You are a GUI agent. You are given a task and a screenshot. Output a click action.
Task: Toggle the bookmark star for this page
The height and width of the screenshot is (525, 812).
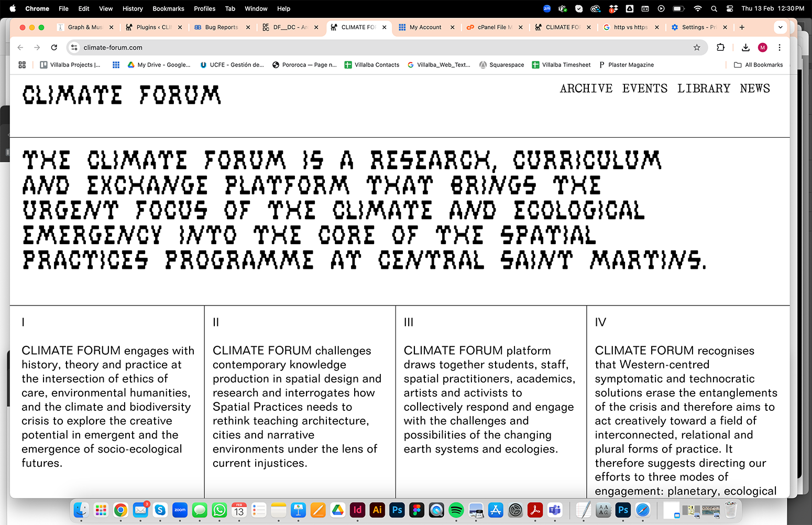pyautogui.click(x=697, y=47)
